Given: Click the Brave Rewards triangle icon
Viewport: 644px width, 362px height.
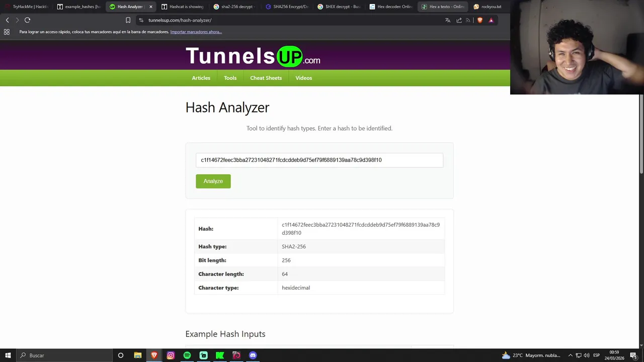Looking at the screenshot, I should pyautogui.click(x=491, y=20).
